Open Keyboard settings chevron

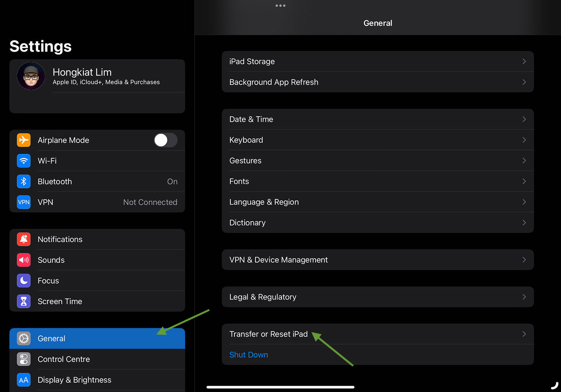pyautogui.click(x=524, y=140)
